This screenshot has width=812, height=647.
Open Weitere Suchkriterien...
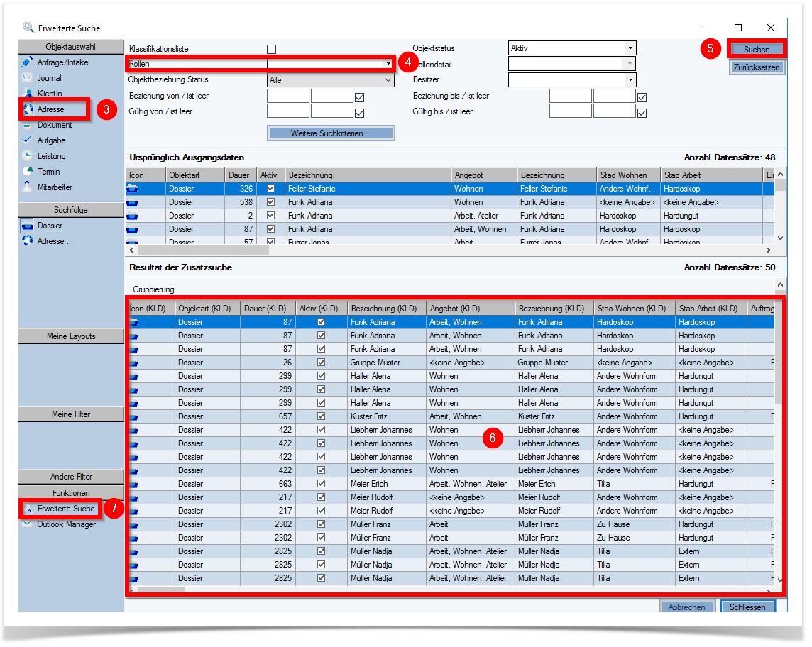pos(330,133)
